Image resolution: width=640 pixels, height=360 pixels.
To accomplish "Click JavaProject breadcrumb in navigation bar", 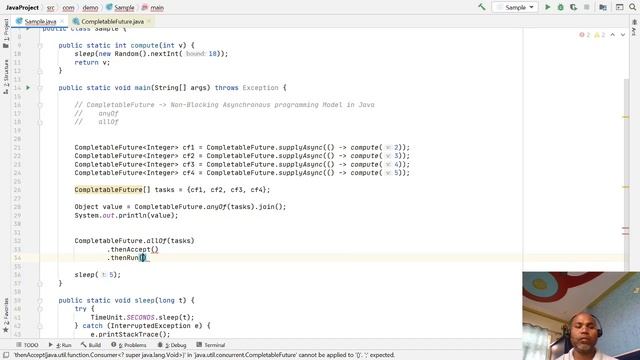I will click(22, 7).
